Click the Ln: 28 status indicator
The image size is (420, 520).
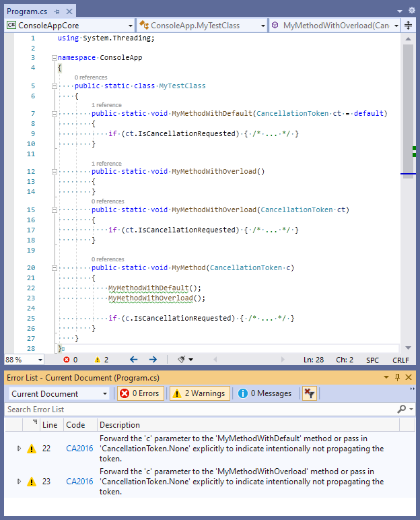(314, 360)
